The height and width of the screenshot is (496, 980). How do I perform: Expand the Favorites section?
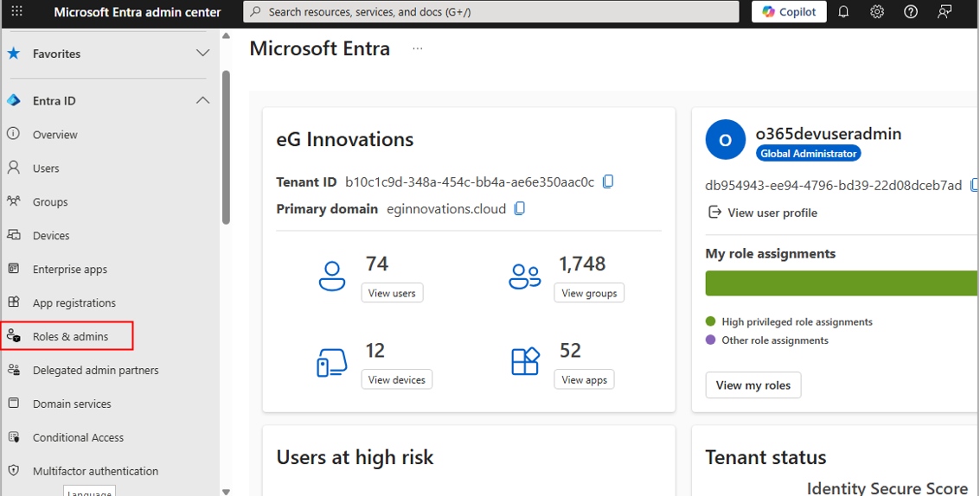(202, 54)
